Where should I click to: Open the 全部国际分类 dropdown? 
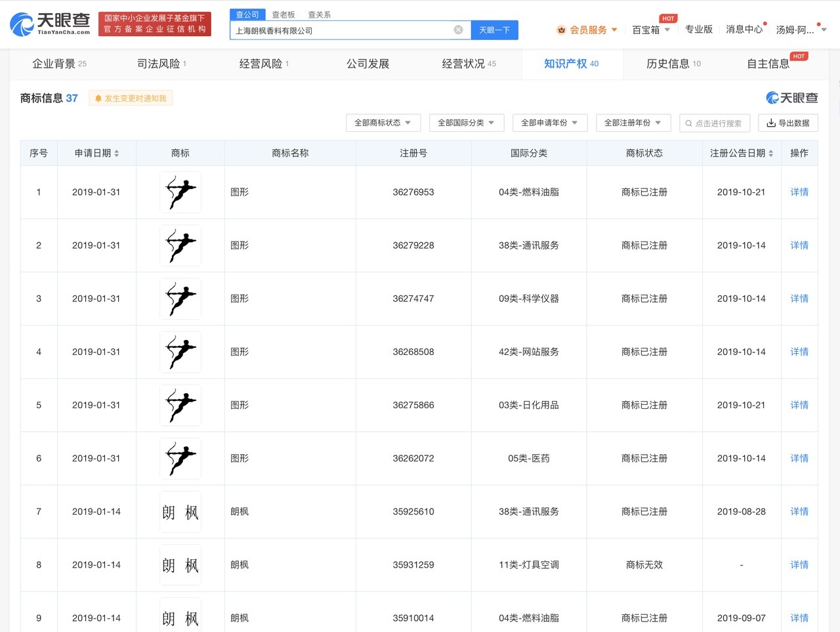click(x=466, y=123)
